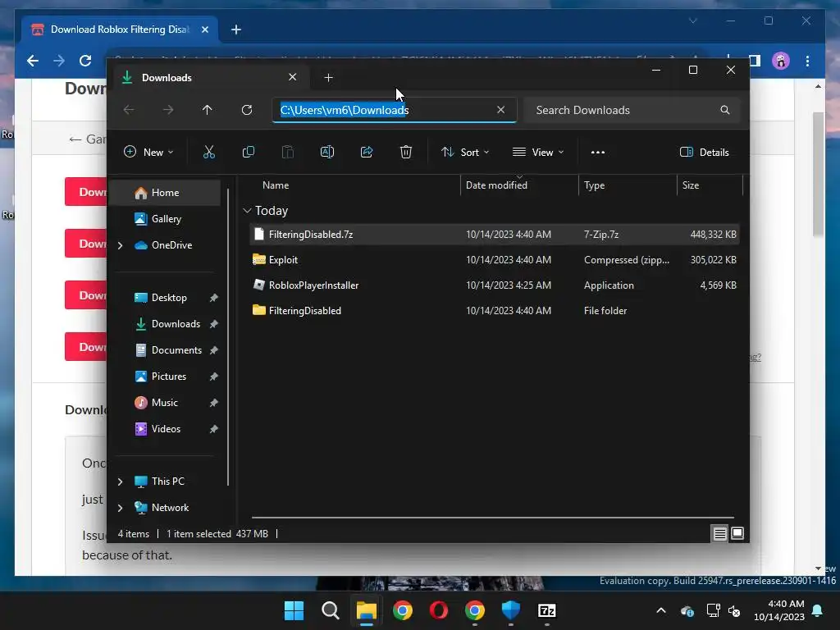Click the Copy icon in Explorer toolbar

click(248, 152)
